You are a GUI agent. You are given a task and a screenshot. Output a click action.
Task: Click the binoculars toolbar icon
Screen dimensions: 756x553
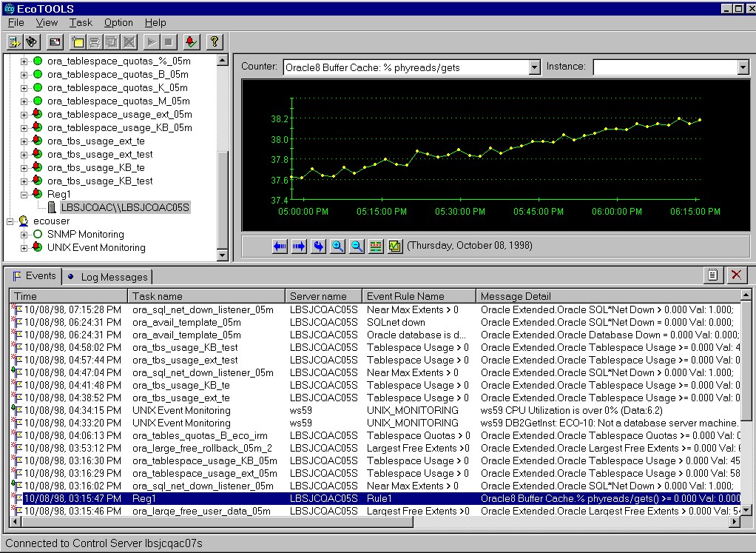31,42
